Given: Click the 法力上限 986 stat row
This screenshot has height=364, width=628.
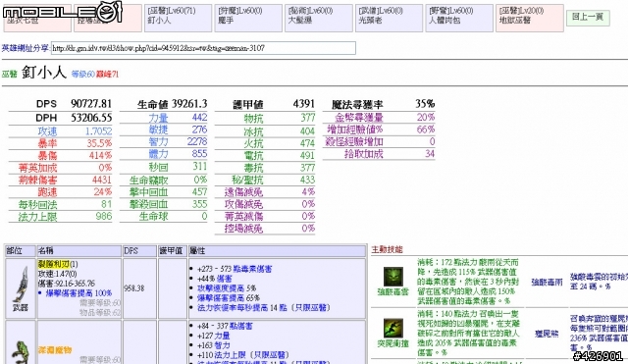Looking at the screenshot, I should 60,217.
